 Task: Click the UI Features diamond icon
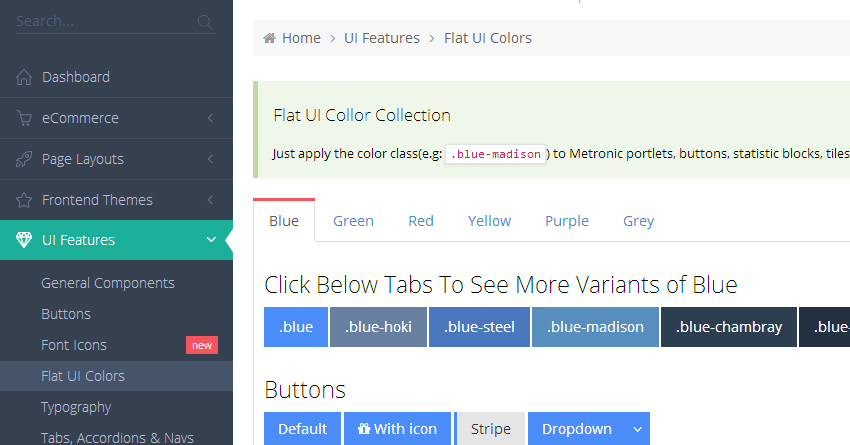pos(24,240)
